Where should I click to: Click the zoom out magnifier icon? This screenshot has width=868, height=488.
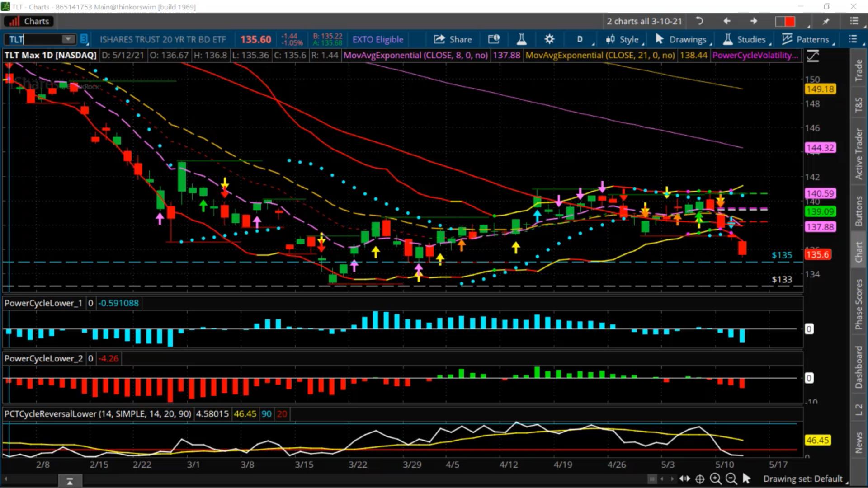point(731,479)
